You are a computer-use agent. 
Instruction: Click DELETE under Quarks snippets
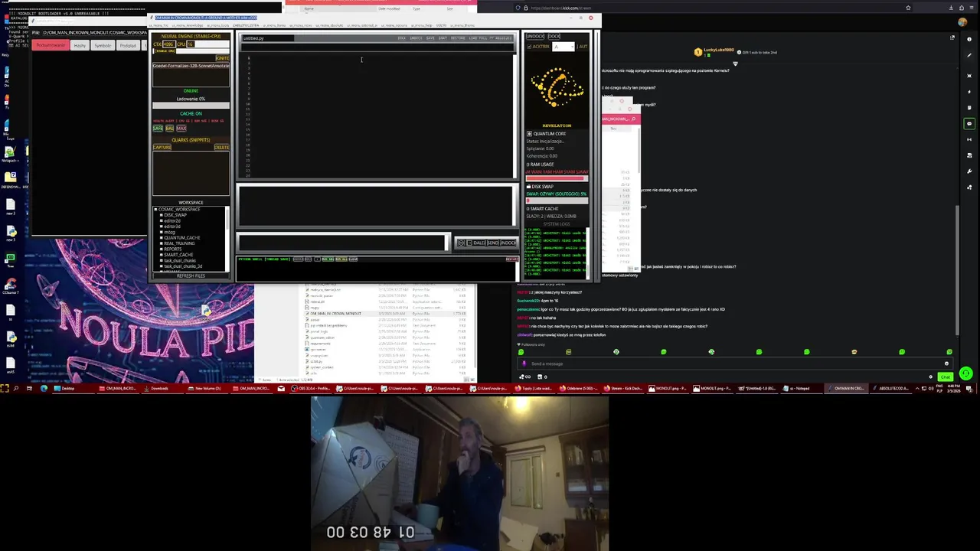222,147
